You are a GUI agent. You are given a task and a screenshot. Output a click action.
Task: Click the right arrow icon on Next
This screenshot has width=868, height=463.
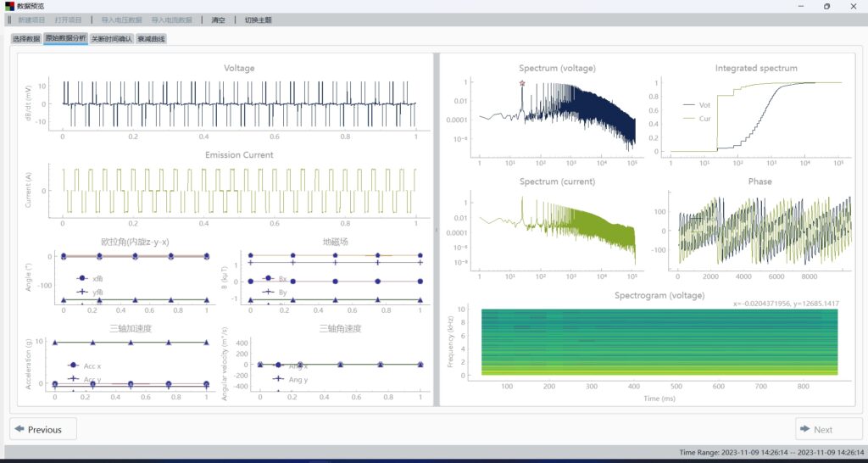click(804, 429)
